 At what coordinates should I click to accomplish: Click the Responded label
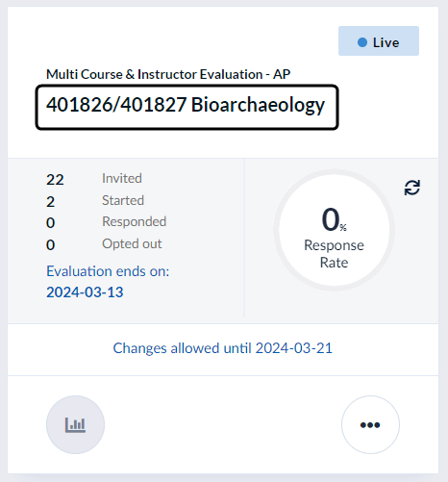pyautogui.click(x=134, y=221)
